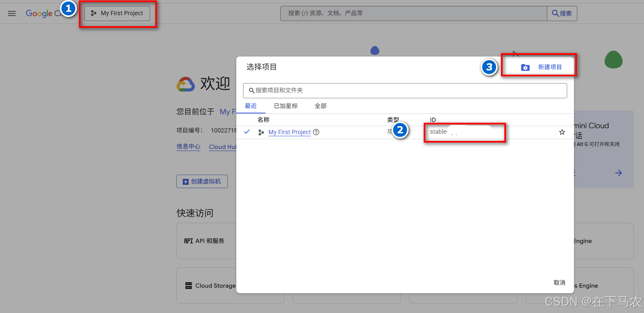The width and height of the screenshot is (644, 313).
Task: Click 取消 to close the dialog
Action: 559,283
